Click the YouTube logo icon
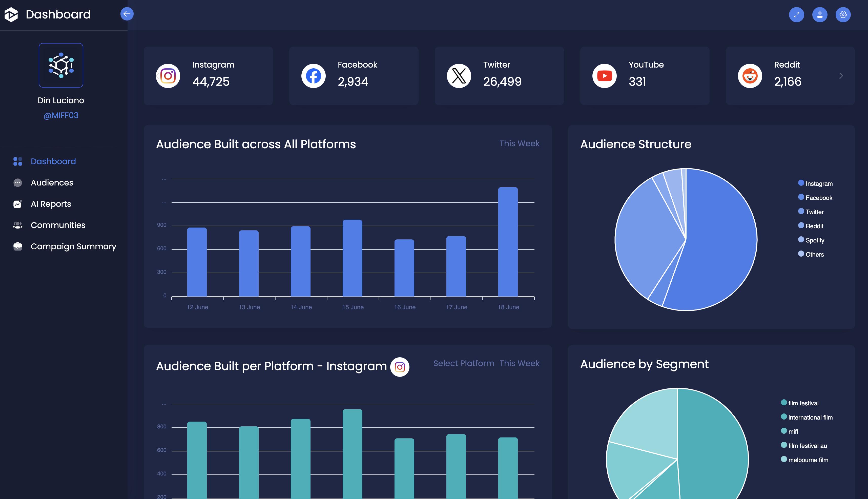The image size is (868, 499). tap(604, 76)
